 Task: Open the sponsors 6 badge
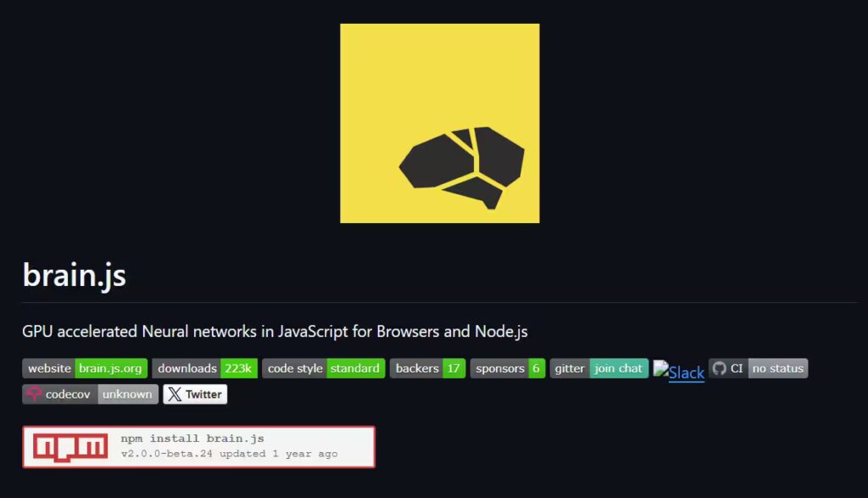(508, 368)
